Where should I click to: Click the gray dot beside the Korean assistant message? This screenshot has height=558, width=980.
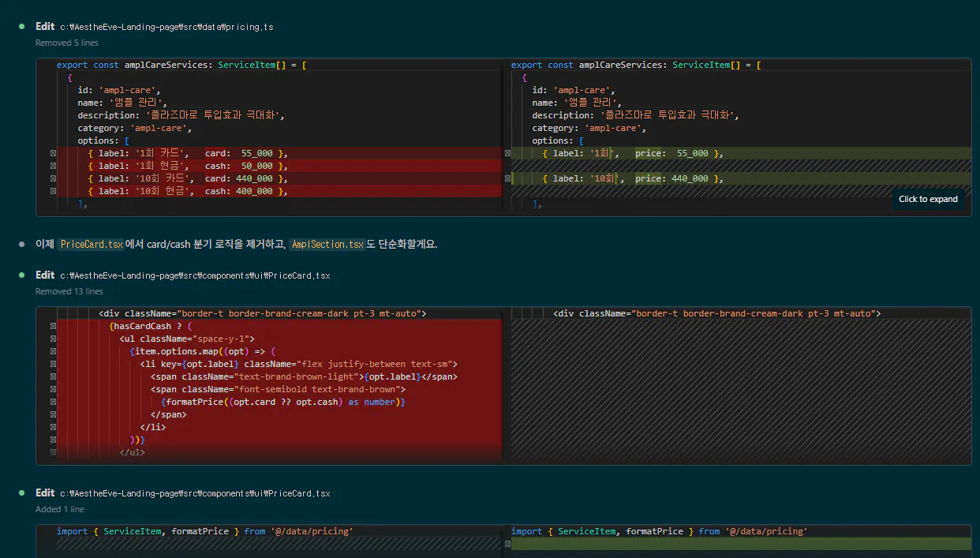[x=22, y=245]
